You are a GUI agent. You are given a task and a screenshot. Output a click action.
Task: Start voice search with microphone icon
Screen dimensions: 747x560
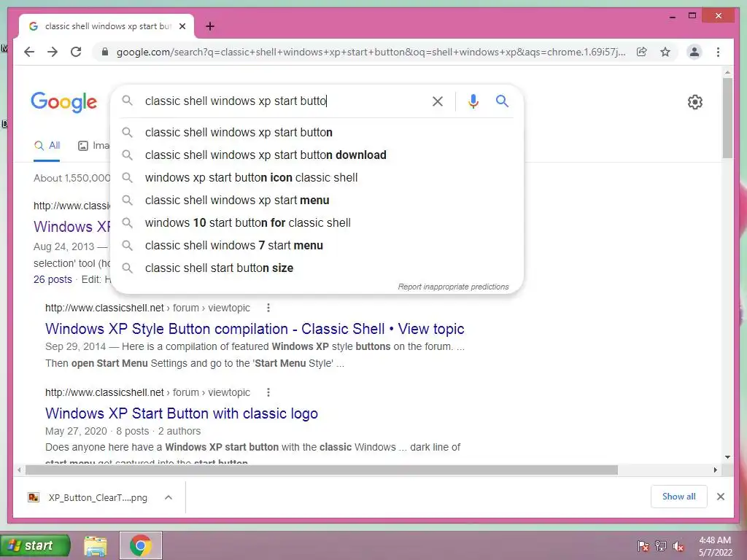click(473, 101)
